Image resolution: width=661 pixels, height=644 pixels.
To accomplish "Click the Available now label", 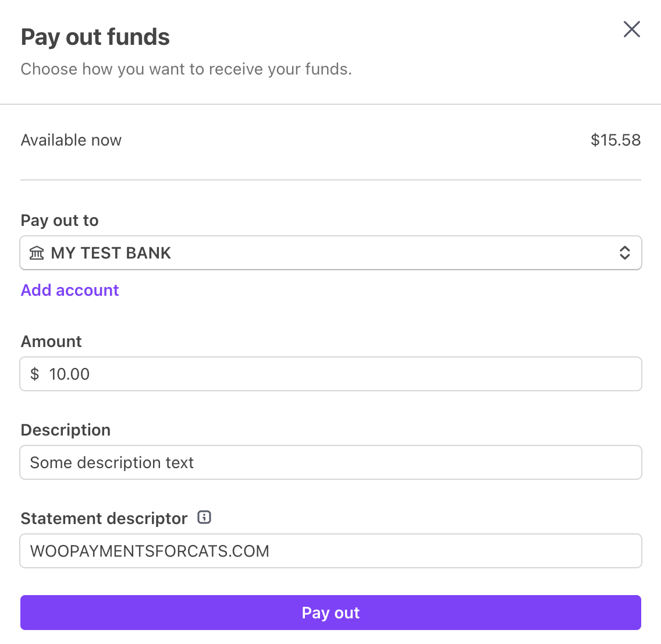I will pos(71,140).
